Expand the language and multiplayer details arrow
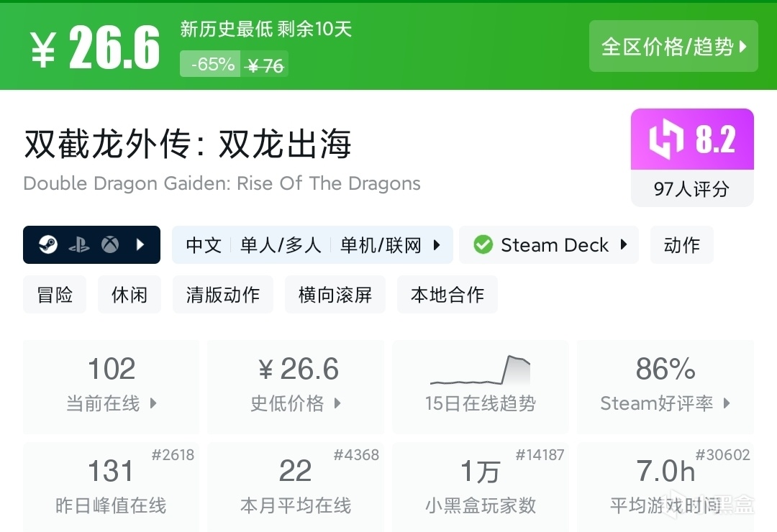 click(x=437, y=245)
